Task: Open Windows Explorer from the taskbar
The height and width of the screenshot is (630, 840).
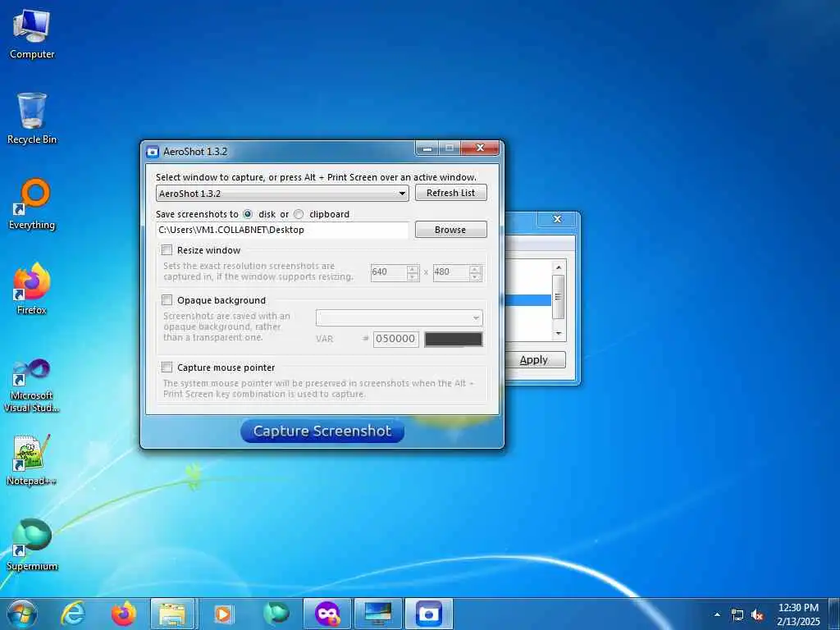Action: click(172, 614)
